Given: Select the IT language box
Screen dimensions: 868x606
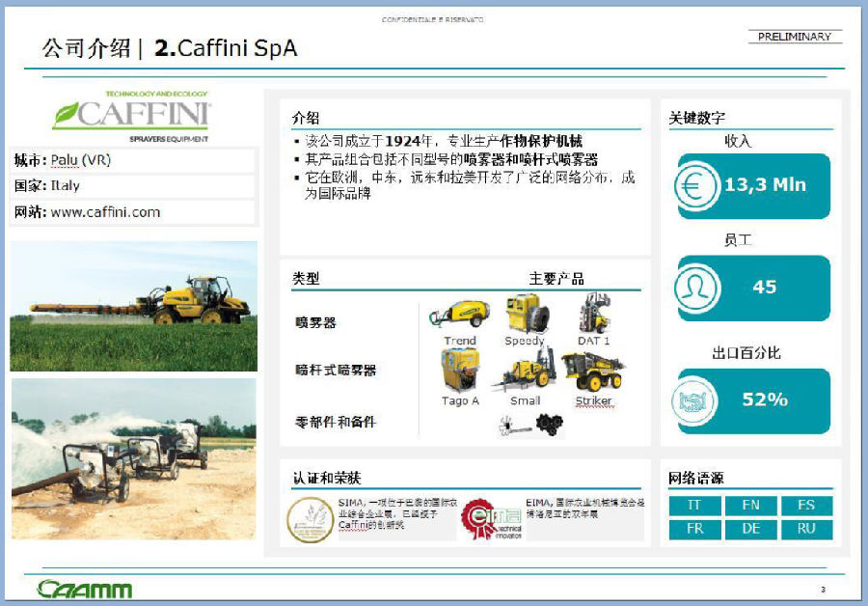Looking at the screenshot, I should click(694, 506).
